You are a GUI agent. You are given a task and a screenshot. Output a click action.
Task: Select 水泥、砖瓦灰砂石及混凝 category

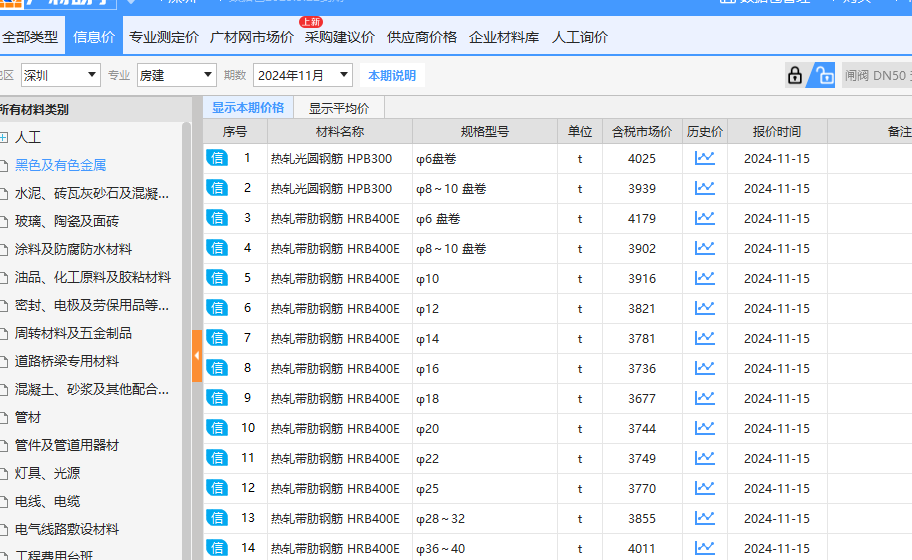click(92, 193)
